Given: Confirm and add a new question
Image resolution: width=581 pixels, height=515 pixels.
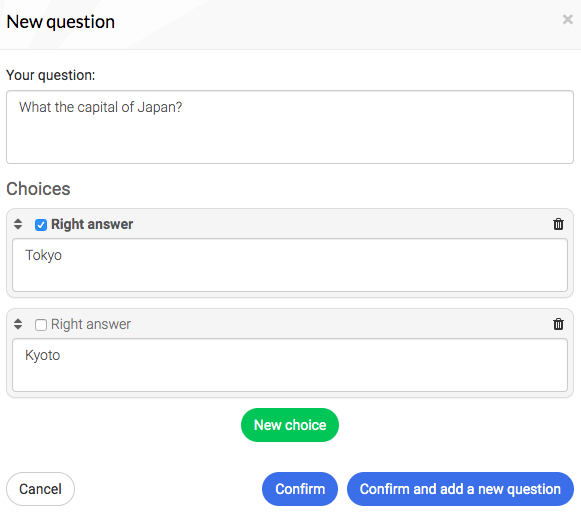Looking at the screenshot, I should click(460, 489).
